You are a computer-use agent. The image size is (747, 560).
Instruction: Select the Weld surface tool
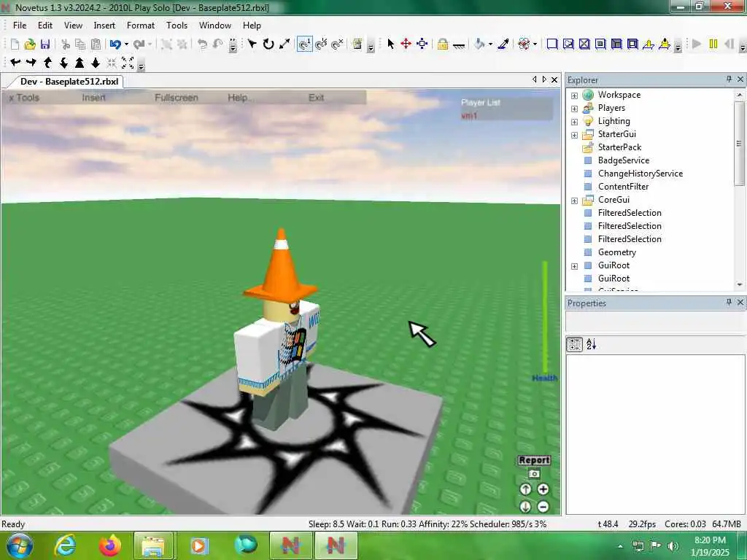584,44
